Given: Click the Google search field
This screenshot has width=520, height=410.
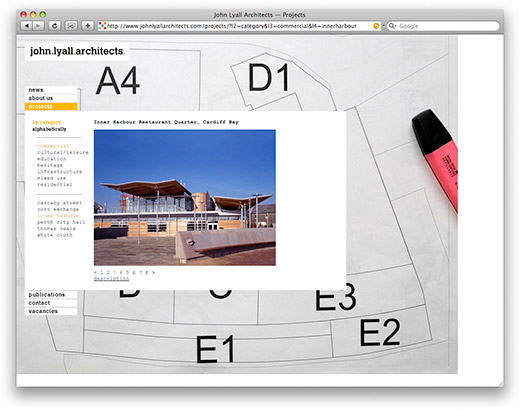Looking at the screenshot, I should point(443,26).
